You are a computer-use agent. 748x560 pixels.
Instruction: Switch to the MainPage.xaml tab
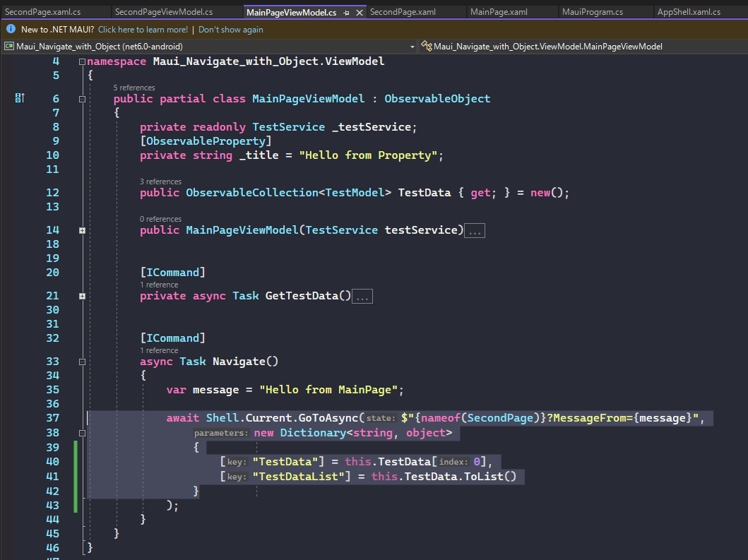click(499, 12)
